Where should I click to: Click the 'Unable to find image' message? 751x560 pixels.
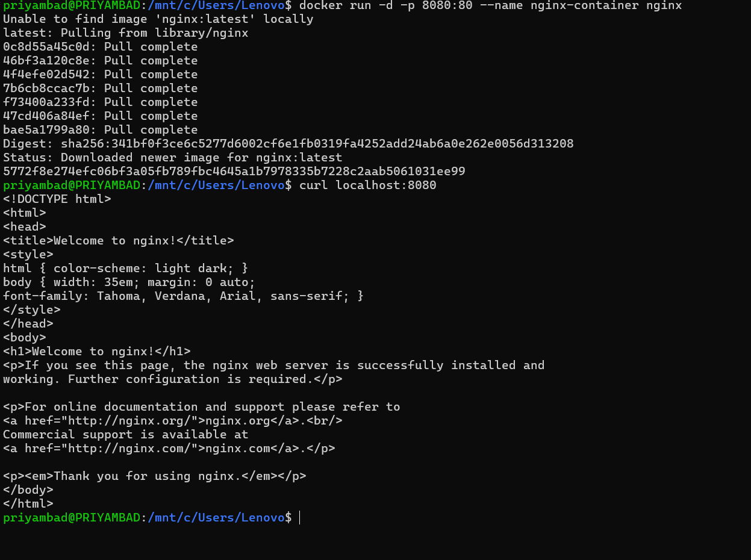(x=158, y=19)
